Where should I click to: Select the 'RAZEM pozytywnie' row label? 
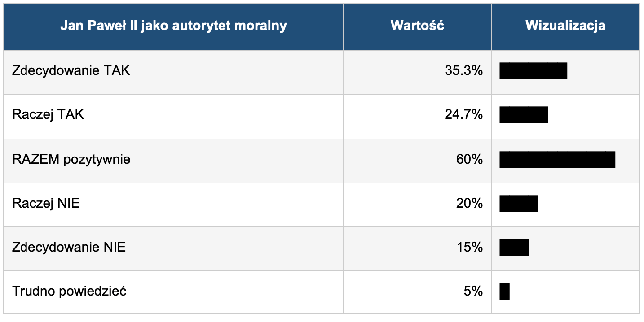tap(71, 159)
